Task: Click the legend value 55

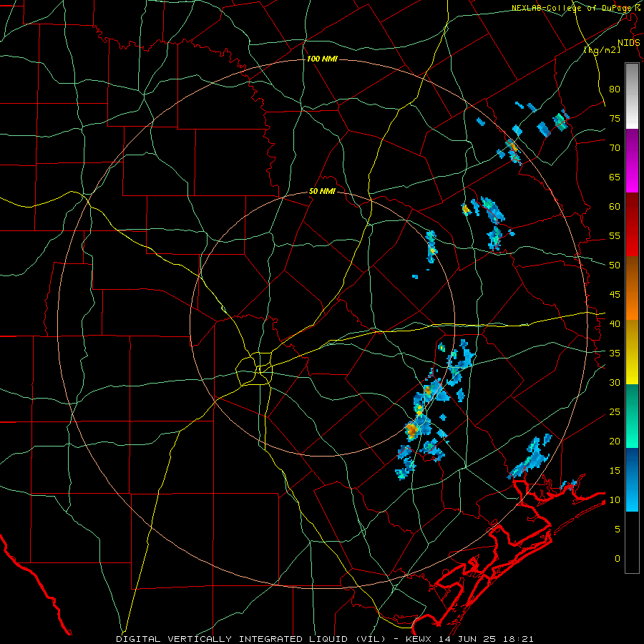Action: tap(615, 235)
